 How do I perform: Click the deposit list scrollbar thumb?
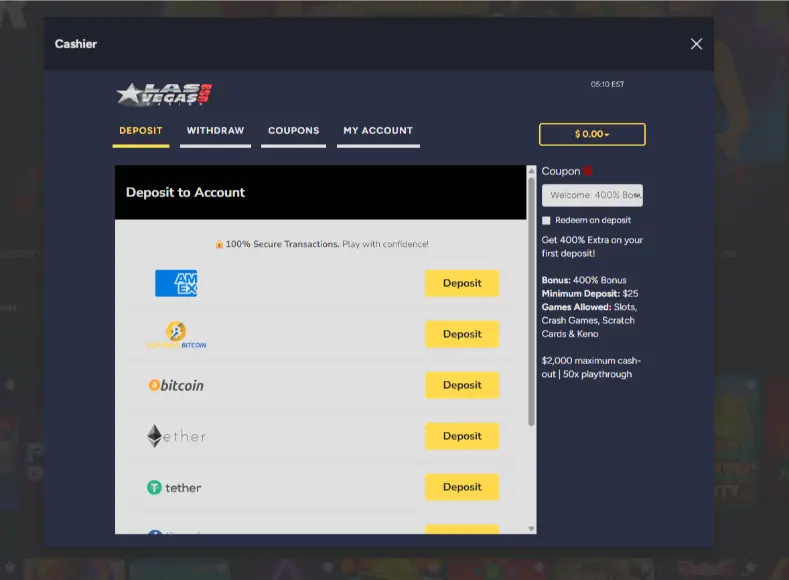click(531, 302)
